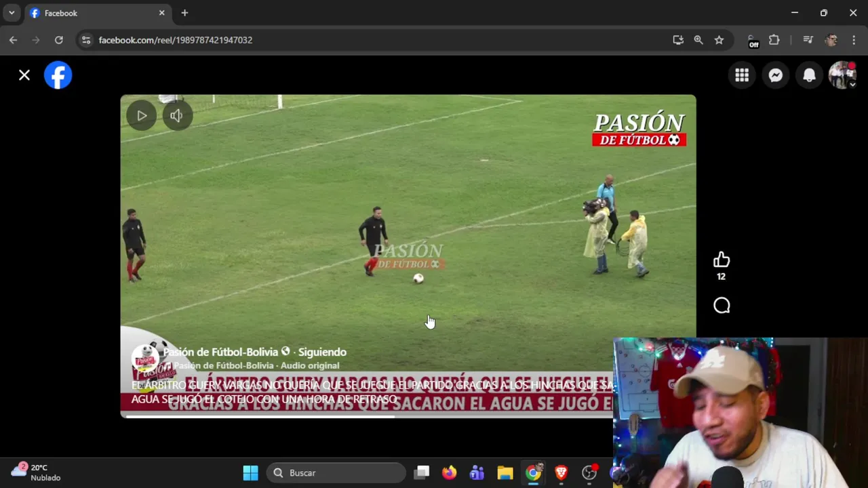Go back in the browser
Viewport: 868px width, 488px height.
pyautogui.click(x=13, y=40)
